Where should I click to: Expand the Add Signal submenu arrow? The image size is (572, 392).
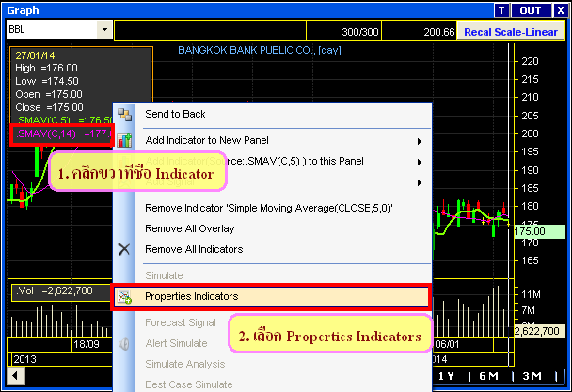(420, 182)
